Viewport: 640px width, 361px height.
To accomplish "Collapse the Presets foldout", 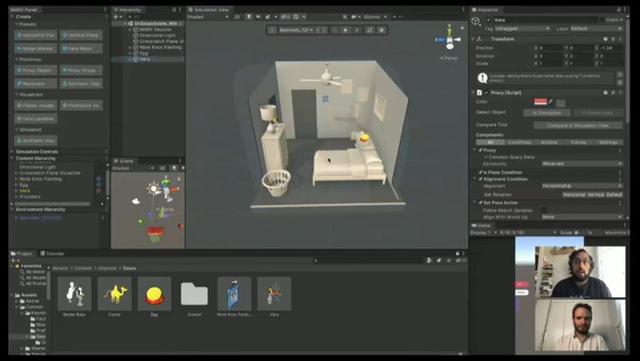I will click(18, 25).
